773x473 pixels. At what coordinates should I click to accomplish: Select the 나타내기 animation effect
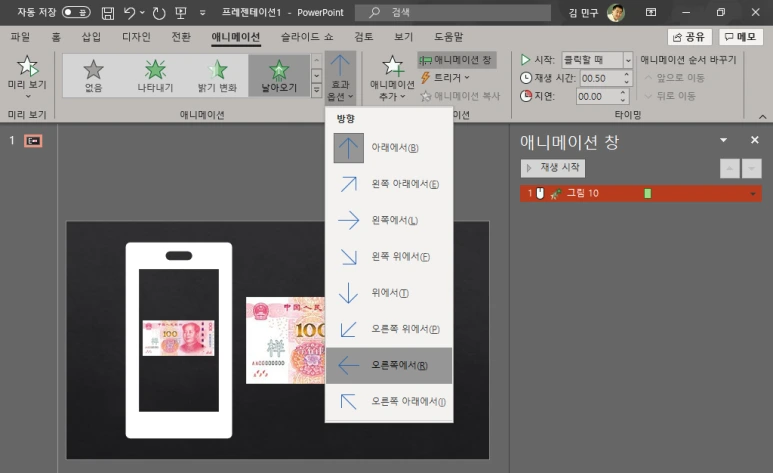pos(155,75)
